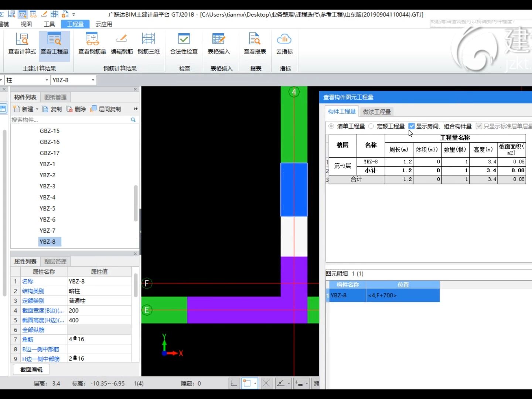Select the 清单工程量 radio button
This screenshot has width=532, height=399.
click(331, 126)
